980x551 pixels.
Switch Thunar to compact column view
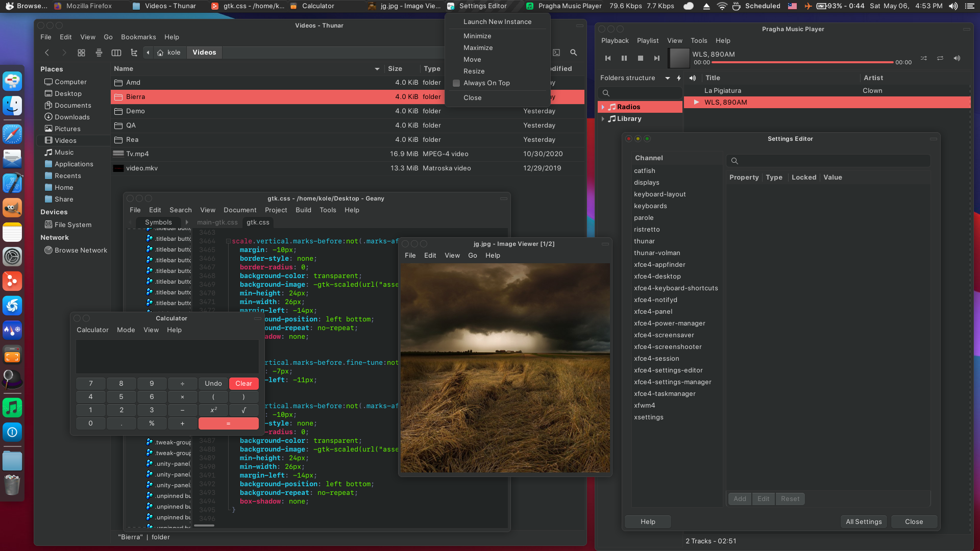click(116, 53)
